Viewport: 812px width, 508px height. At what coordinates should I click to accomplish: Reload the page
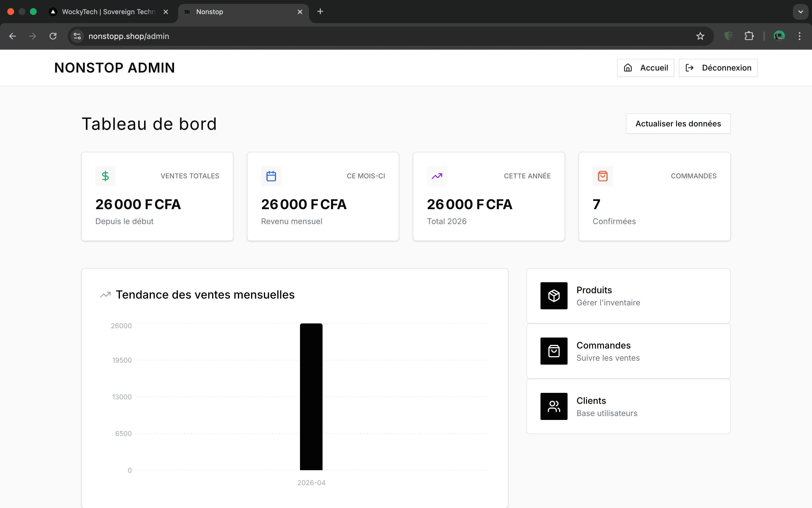point(53,36)
